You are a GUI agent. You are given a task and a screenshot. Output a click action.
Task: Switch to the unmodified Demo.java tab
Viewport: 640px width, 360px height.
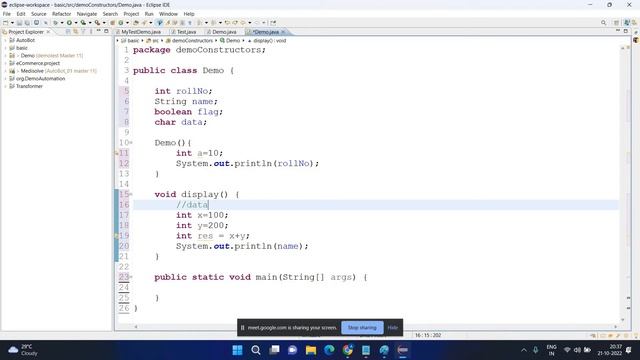[x=222, y=32]
